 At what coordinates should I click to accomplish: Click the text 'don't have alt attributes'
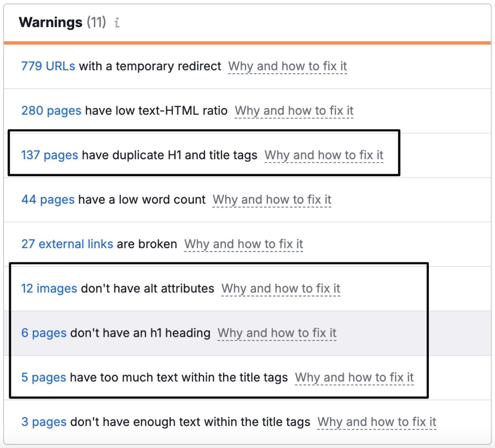pyautogui.click(x=148, y=289)
